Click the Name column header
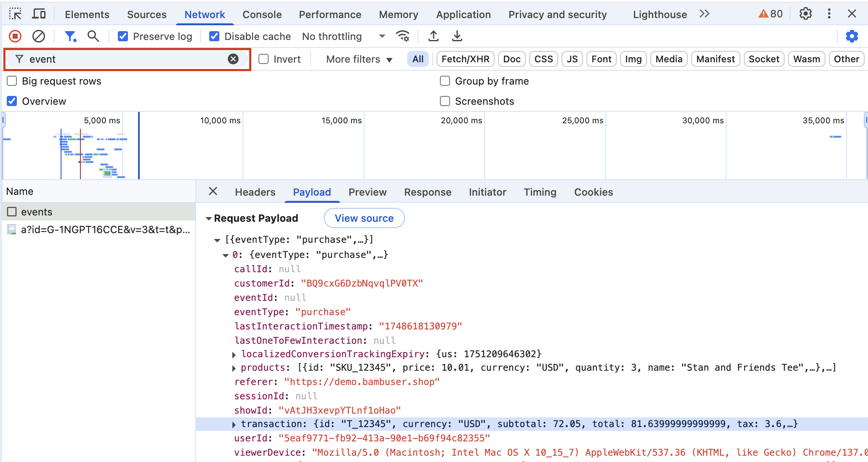 click(x=99, y=191)
